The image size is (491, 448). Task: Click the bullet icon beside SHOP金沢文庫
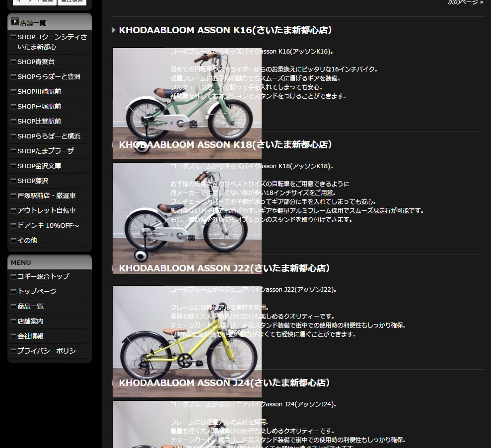(13, 166)
